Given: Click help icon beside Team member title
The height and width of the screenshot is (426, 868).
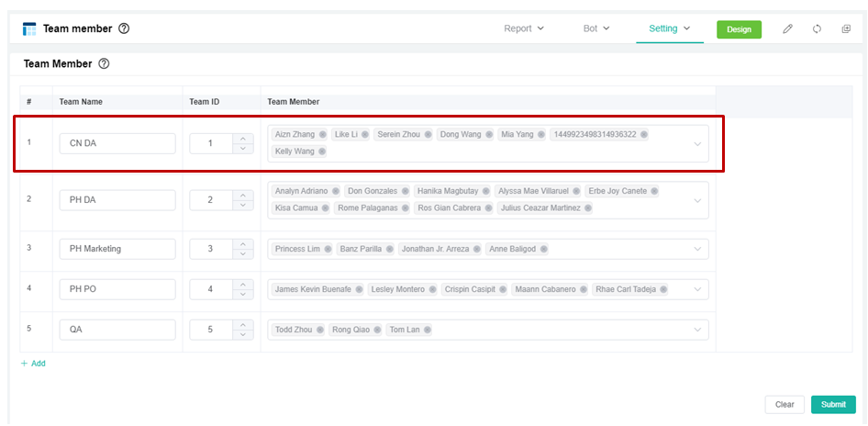Looking at the screenshot, I should pos(124,28).
